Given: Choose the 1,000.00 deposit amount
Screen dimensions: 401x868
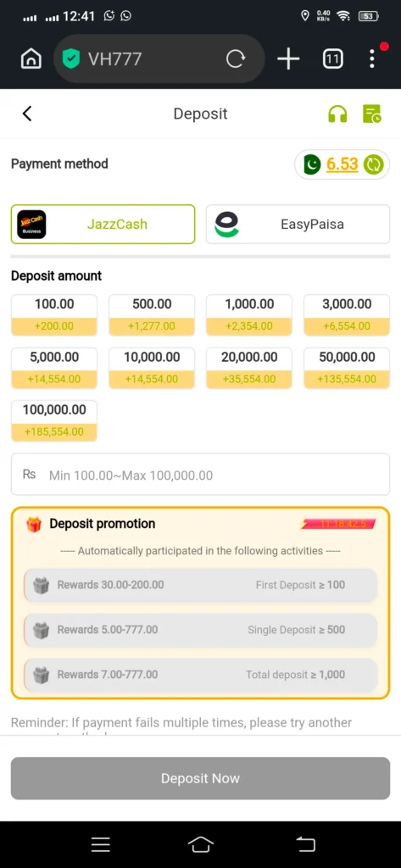Looking at the screenshot, I should [249, 315].
